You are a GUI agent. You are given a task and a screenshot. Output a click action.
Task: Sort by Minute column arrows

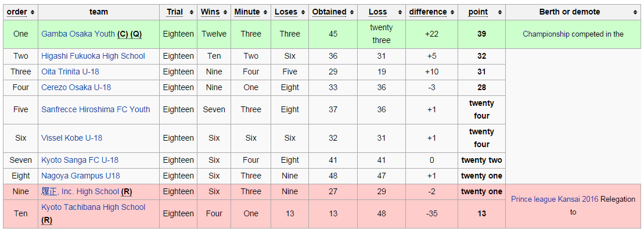(x=266, y=12)
